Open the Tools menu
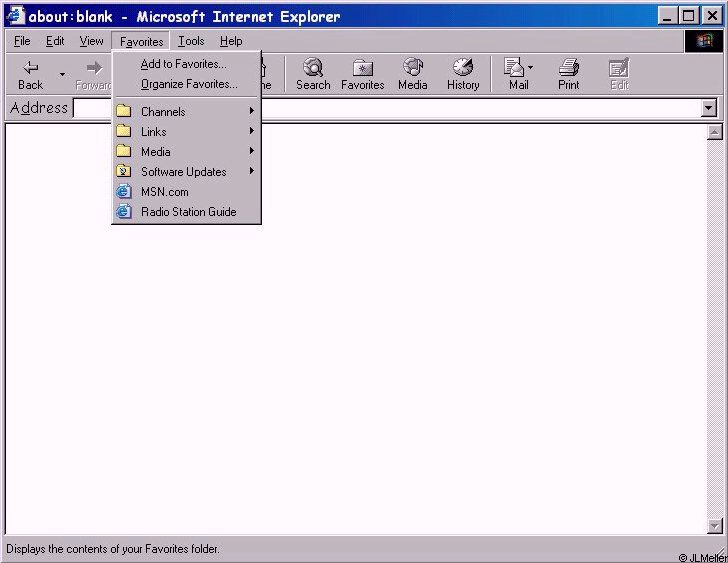 (191, 41)
